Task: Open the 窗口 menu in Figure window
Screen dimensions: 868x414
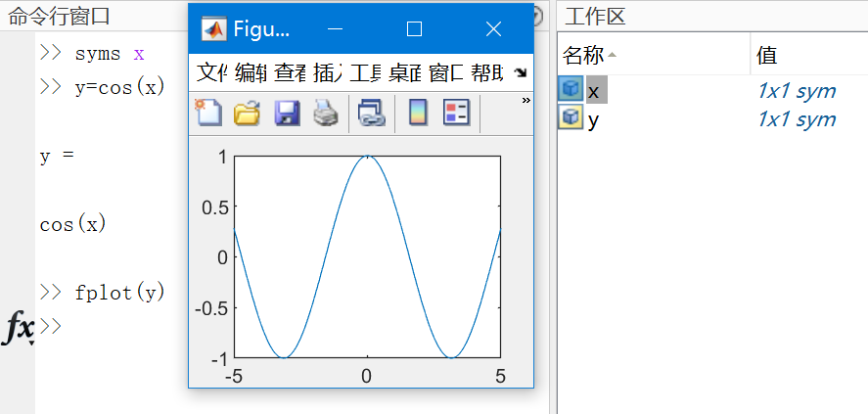Action: click(x=446, y=72)
